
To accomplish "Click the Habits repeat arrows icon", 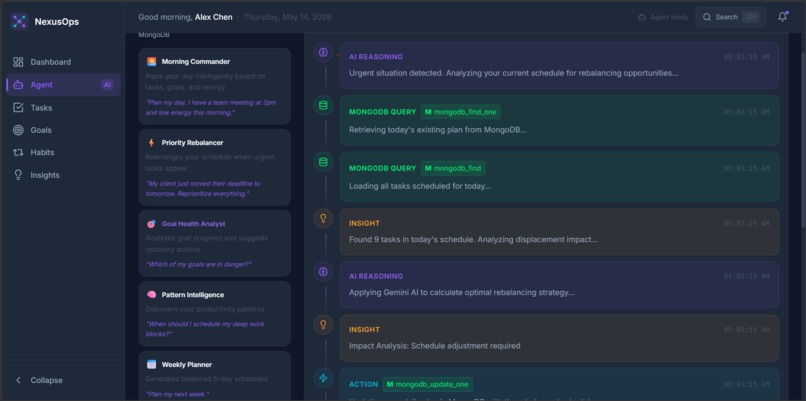I will (x=18, y=152).
